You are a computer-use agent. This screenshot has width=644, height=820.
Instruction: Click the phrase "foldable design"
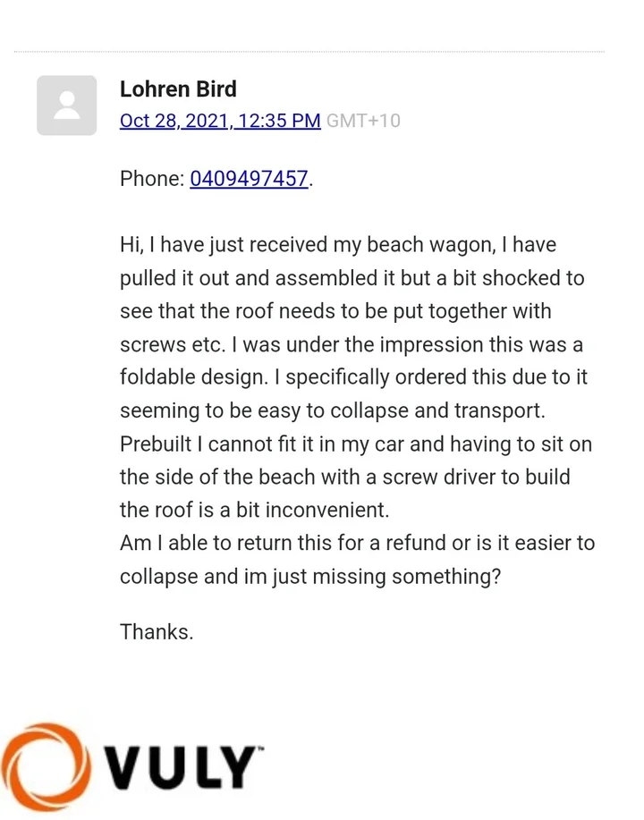[x=192, y=377]
